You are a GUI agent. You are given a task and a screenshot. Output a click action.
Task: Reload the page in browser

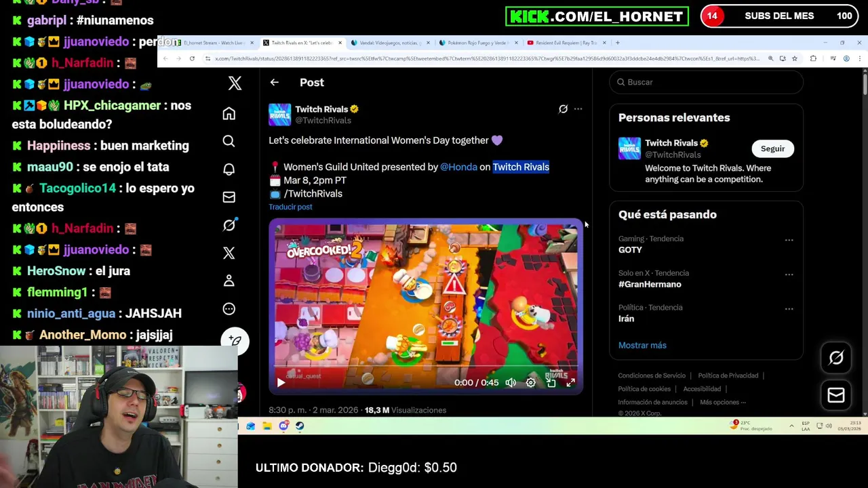click(x=192, y=59)
